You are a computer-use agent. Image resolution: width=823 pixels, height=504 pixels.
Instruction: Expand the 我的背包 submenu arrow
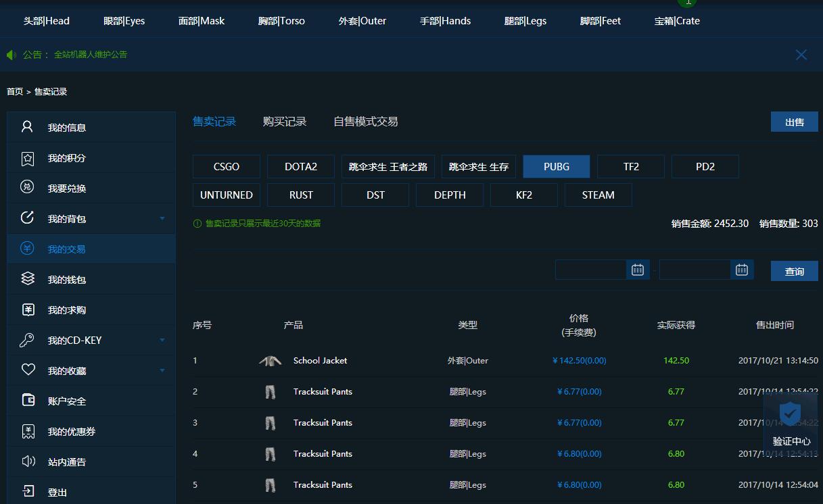point(162,218)
